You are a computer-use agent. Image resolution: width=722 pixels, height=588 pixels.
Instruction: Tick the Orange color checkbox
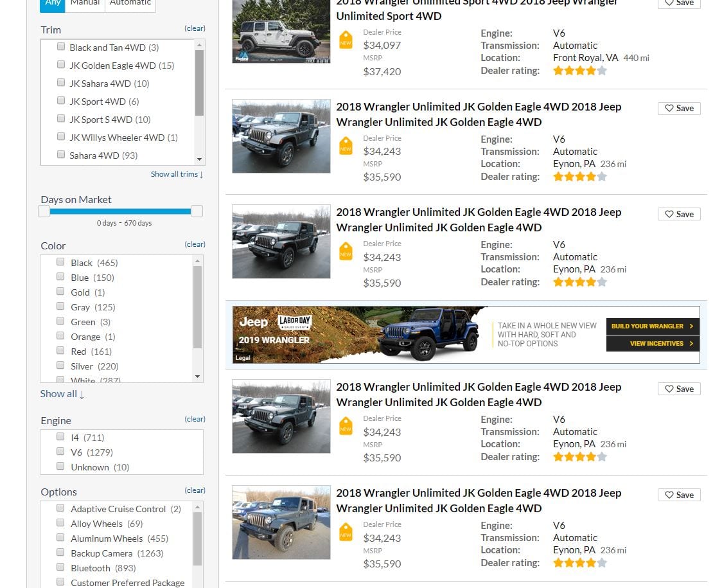(60, 335)
